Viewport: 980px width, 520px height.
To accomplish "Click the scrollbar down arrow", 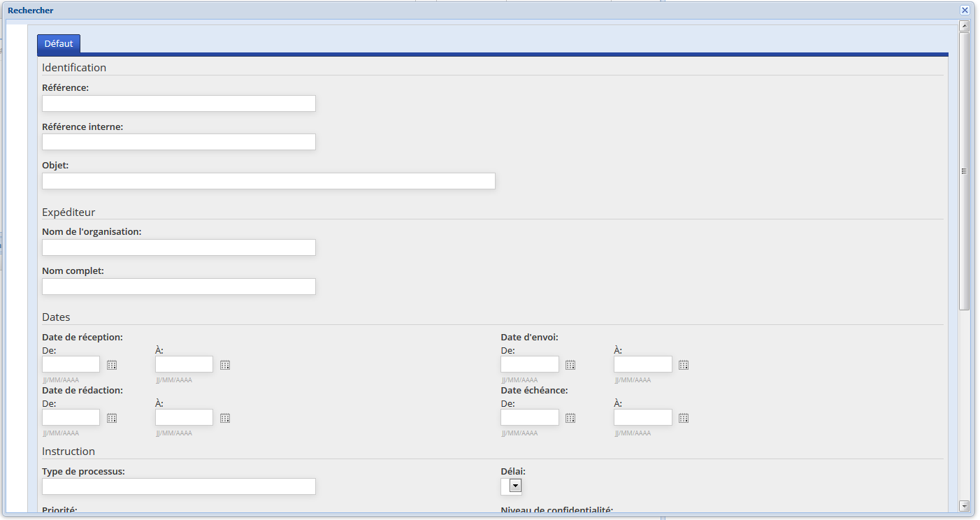I will [965, 505].
